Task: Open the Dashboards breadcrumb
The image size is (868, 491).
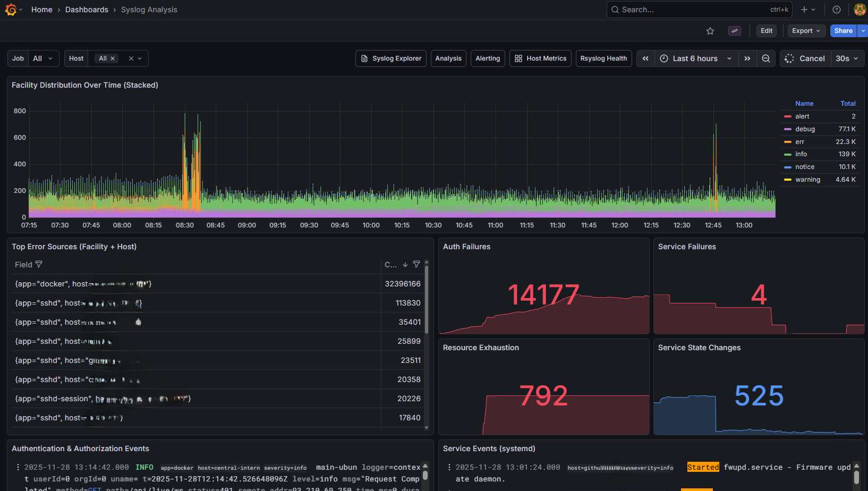Action: click(87, 10)
